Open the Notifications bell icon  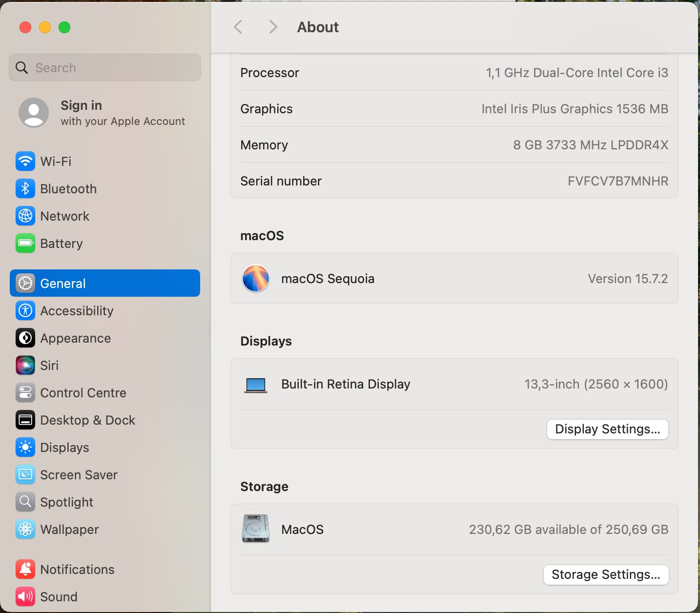(25, 569)
